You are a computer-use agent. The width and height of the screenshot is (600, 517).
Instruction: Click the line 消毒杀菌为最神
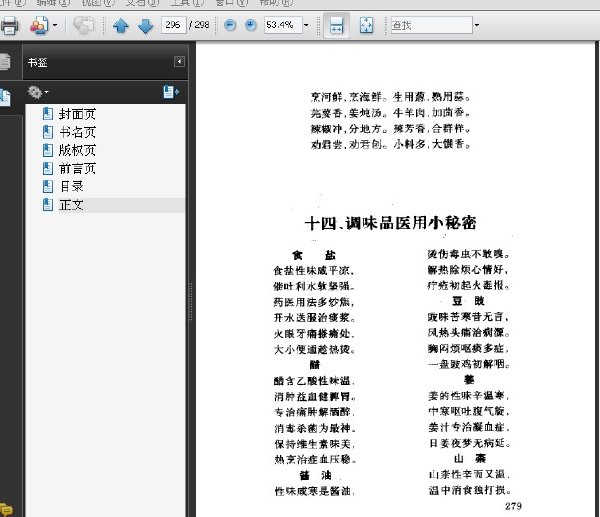pos(315,428)
